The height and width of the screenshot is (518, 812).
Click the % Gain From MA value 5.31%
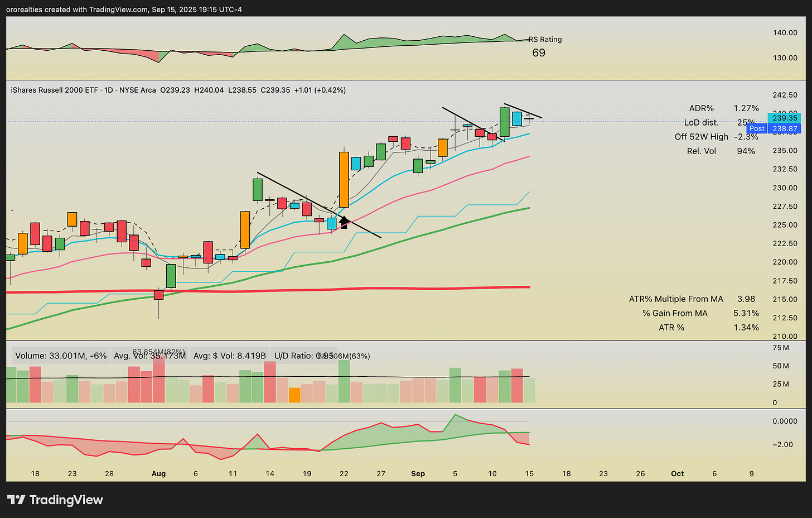coord(746,313)
